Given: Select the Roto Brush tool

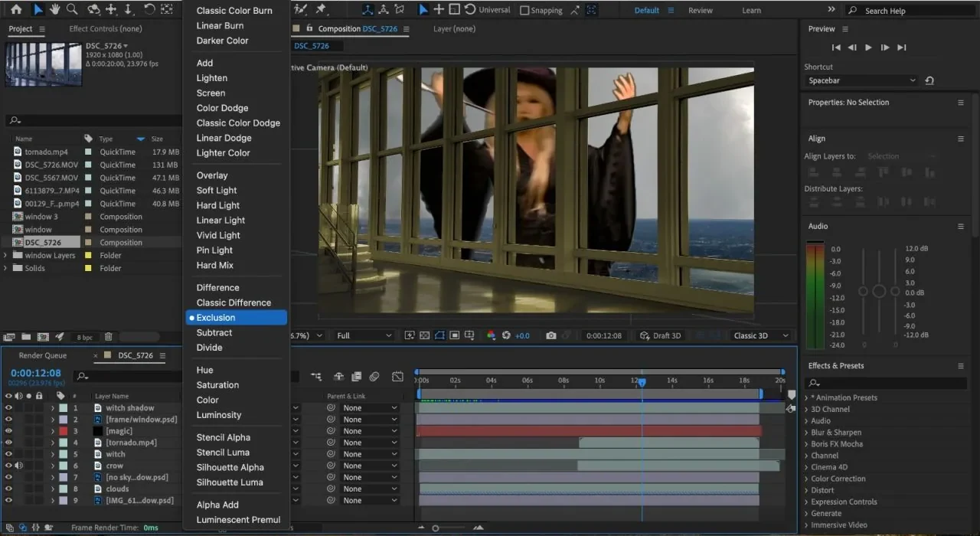Looking at the screenshot, I should click(301, 9).
